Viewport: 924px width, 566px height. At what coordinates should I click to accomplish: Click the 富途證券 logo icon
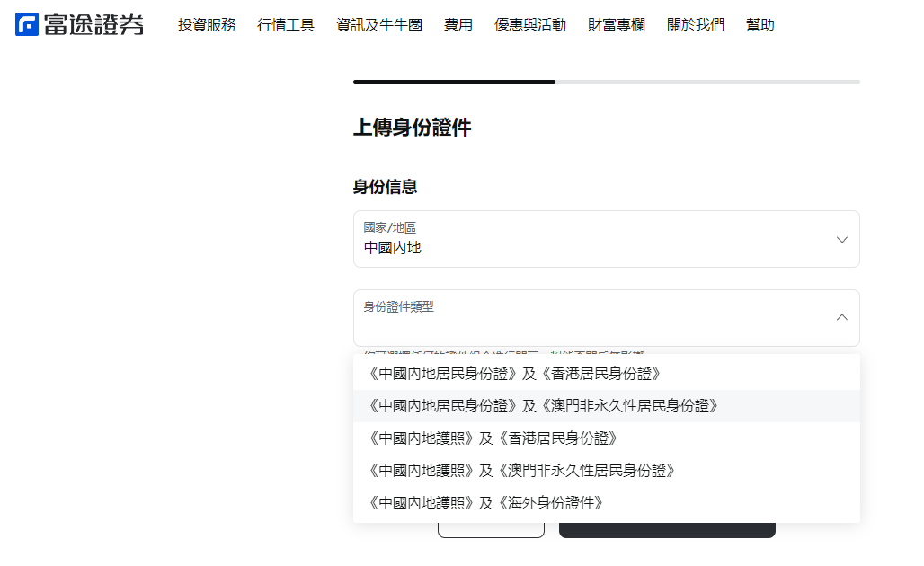[x=27, y=25]
